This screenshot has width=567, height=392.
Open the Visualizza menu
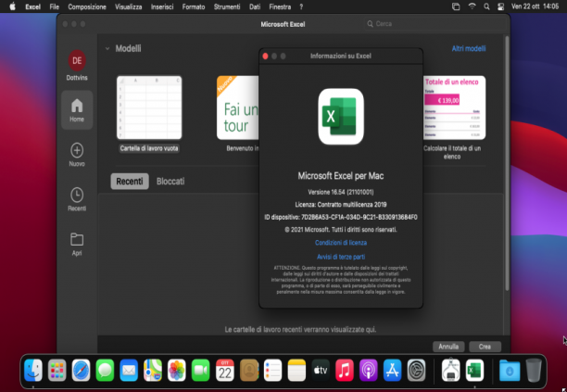(129, 6)
